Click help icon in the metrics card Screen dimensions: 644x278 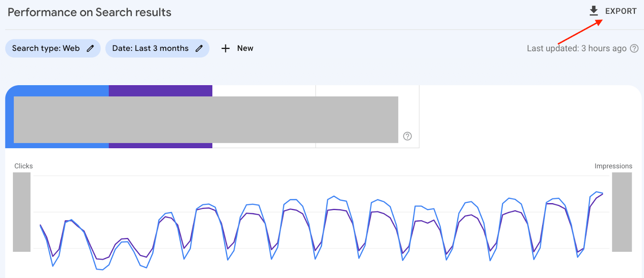tap(407, 136)
